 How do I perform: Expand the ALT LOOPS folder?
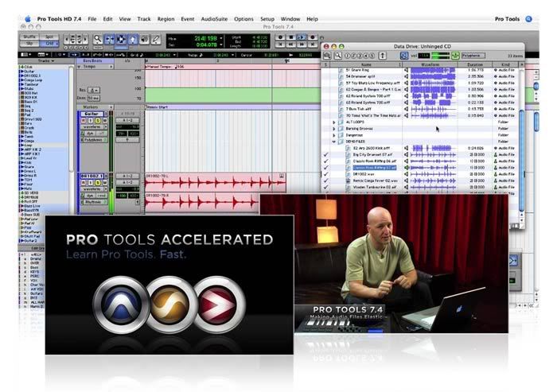tap(334, 122)
